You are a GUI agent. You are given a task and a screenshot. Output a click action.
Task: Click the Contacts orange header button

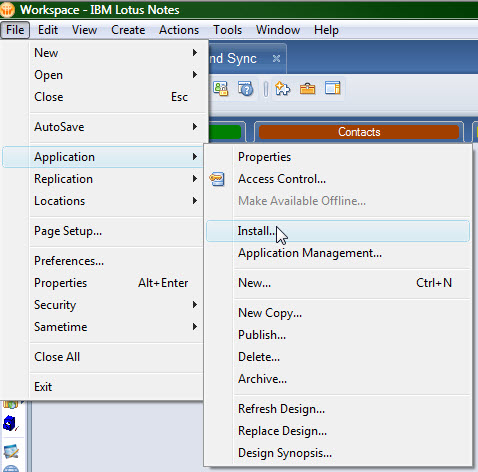(359, 132)
